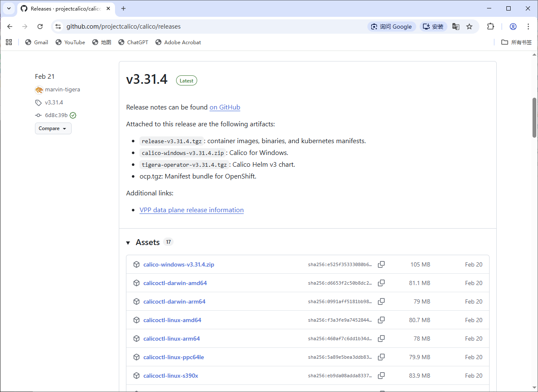
Task: Click the v3.31.4 tag icon in sidebar
Action: click(38, 103)
